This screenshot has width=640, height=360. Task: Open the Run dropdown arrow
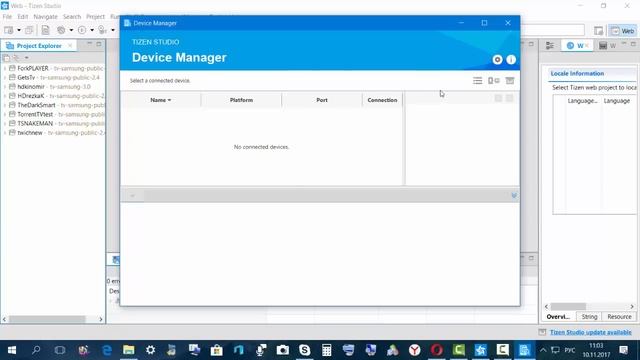click(x=92, y=30)
